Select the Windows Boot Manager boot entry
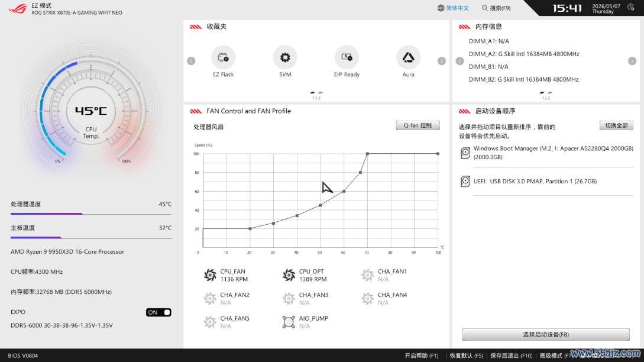This screenshot has height=362, width=644. click(x=546, y=153)
